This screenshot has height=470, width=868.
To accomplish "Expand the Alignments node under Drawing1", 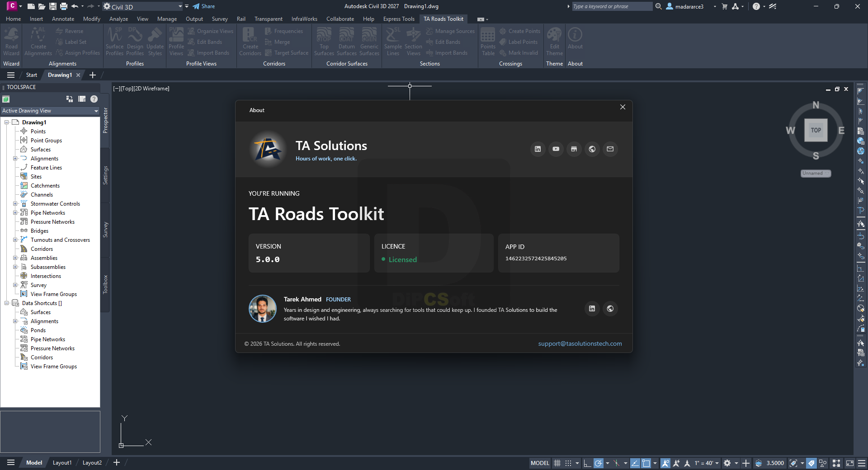I will 15,159.
